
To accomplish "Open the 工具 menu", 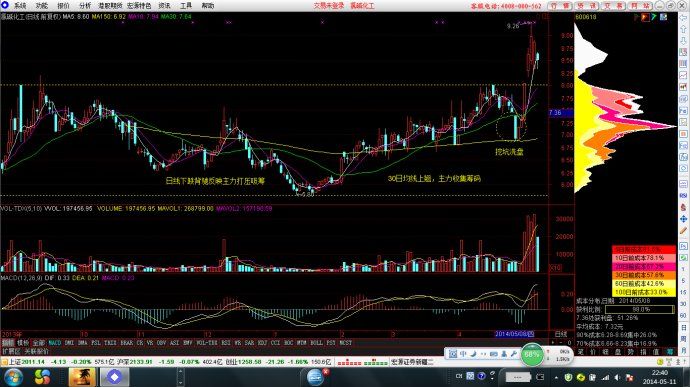I will pos(186,6).
